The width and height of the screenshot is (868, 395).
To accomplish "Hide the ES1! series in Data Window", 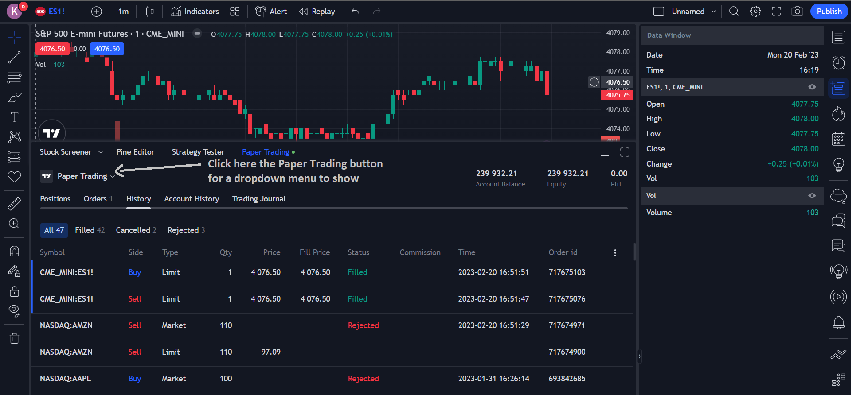I will tap(812, 87).
